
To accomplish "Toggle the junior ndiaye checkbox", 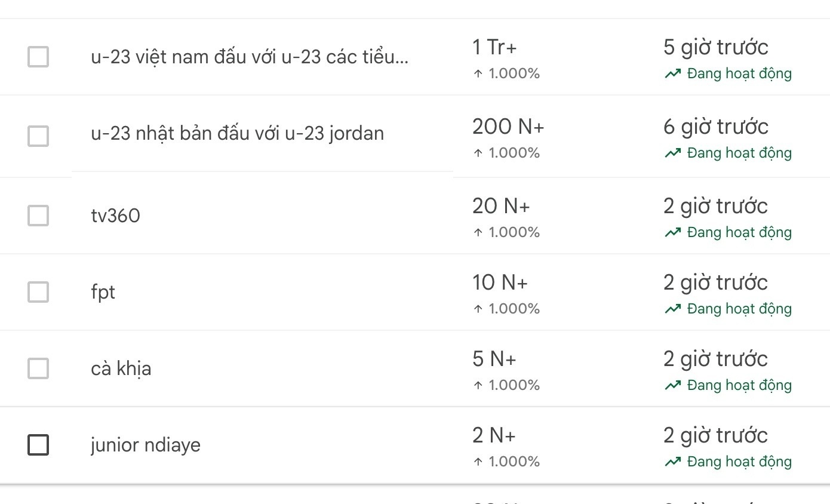I will point(38,445).
